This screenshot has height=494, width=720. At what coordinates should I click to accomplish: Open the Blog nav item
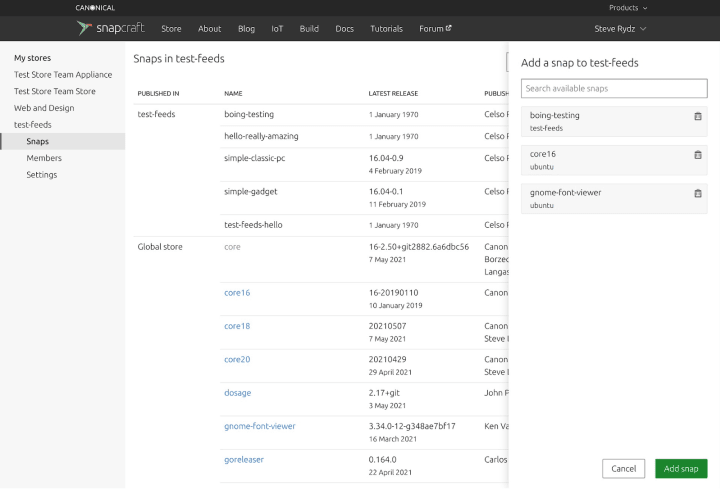pos(246,28)
